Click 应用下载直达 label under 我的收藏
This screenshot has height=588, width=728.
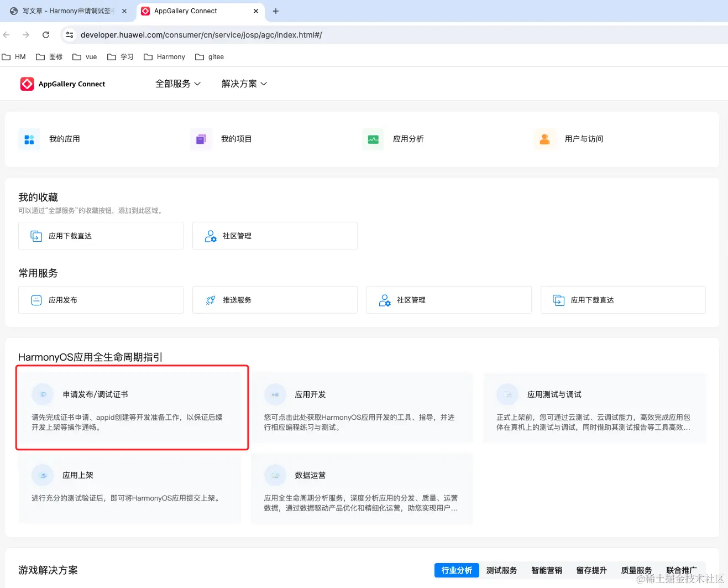coord(70,236)
